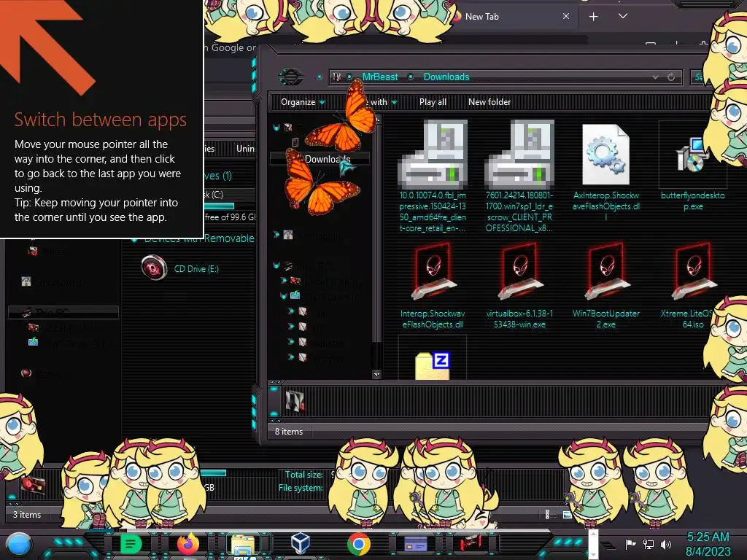Select the 7601.24214.180801-1700.win7sp1 file
The width and height of the screenshot is (747, 560).
click(519, 176)
